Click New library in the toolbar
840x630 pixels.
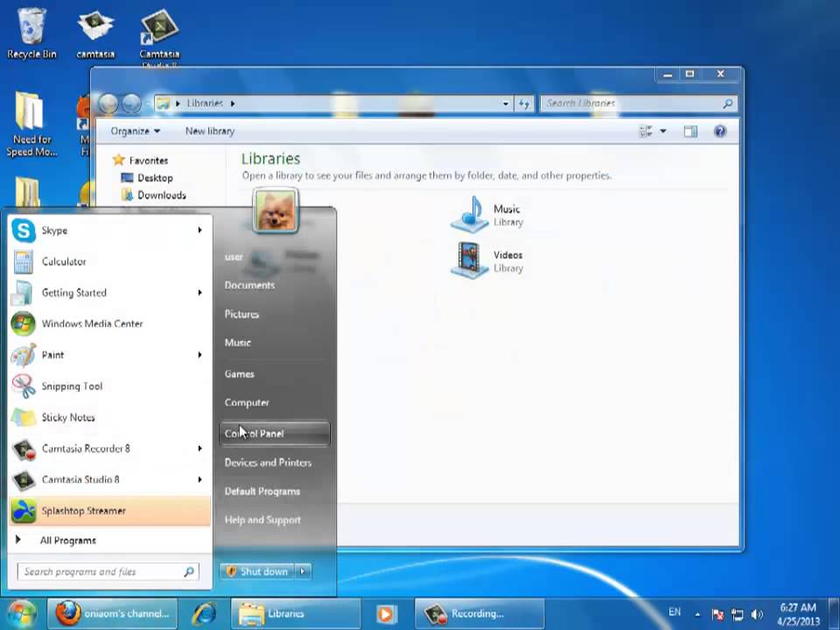210,131
